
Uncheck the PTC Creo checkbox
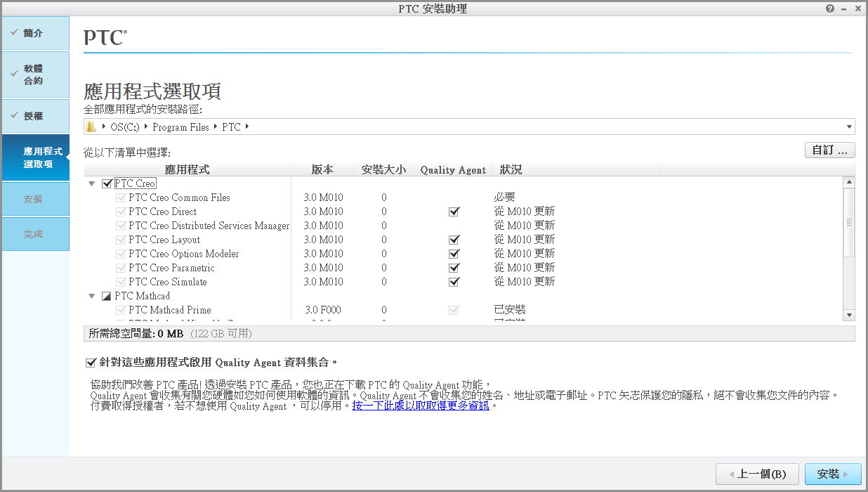pos(105,183)
